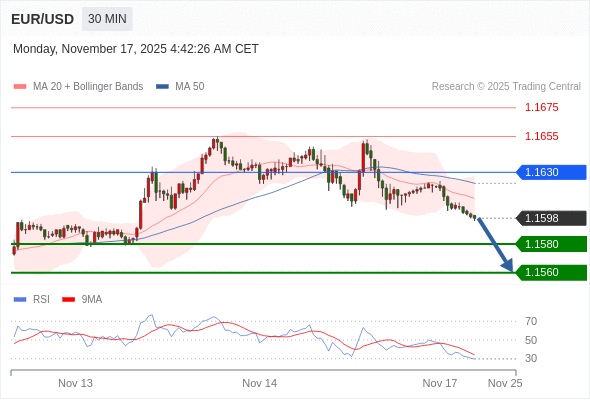Click the 1.1655 resistance level label
The width and height of the screenshot is (590, 400).
coord(541,136)
